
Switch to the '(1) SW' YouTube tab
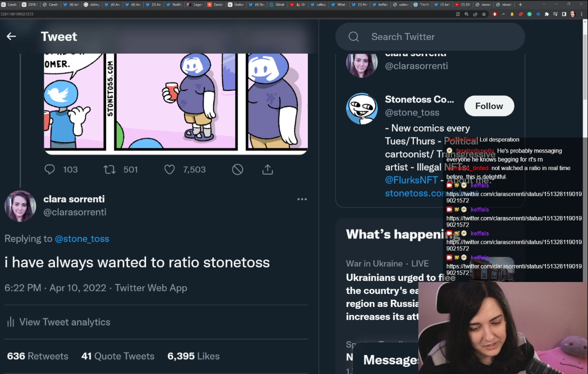tap(462, 4)
